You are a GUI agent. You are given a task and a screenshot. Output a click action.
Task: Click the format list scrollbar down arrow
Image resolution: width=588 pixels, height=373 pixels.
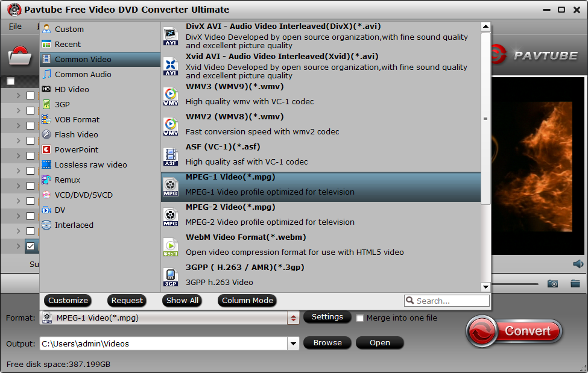[485, 287]
